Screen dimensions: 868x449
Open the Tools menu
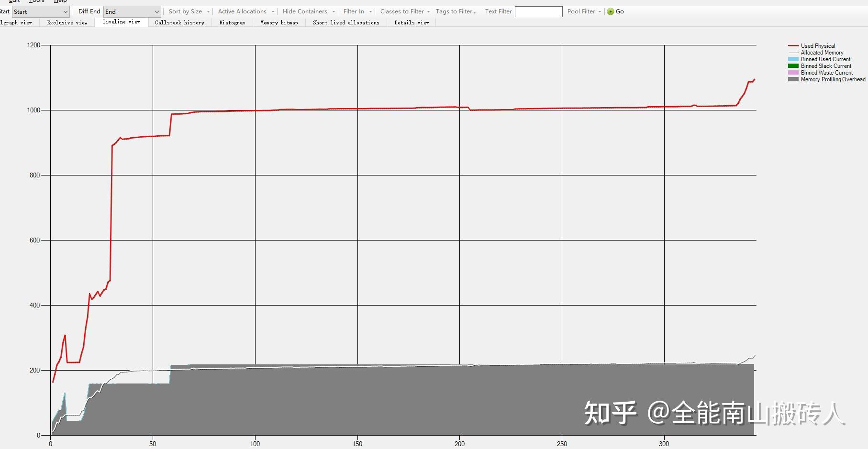coord(36,1)
